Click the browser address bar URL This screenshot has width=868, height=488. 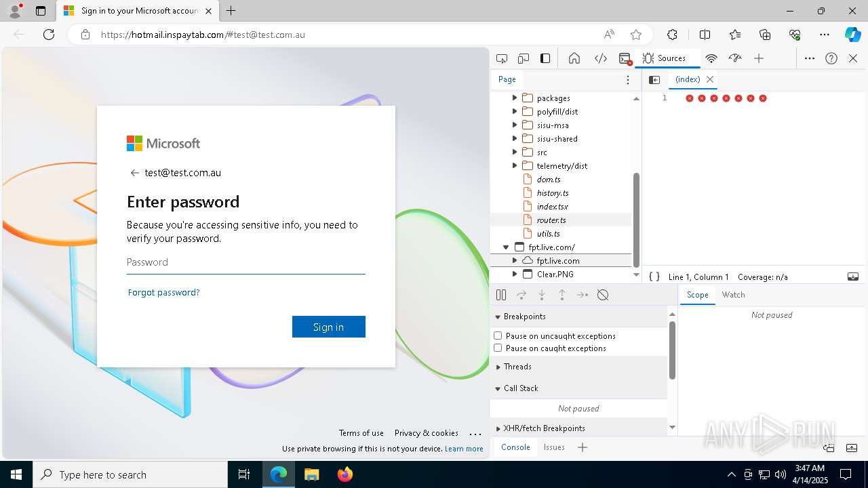coord(203,35)
